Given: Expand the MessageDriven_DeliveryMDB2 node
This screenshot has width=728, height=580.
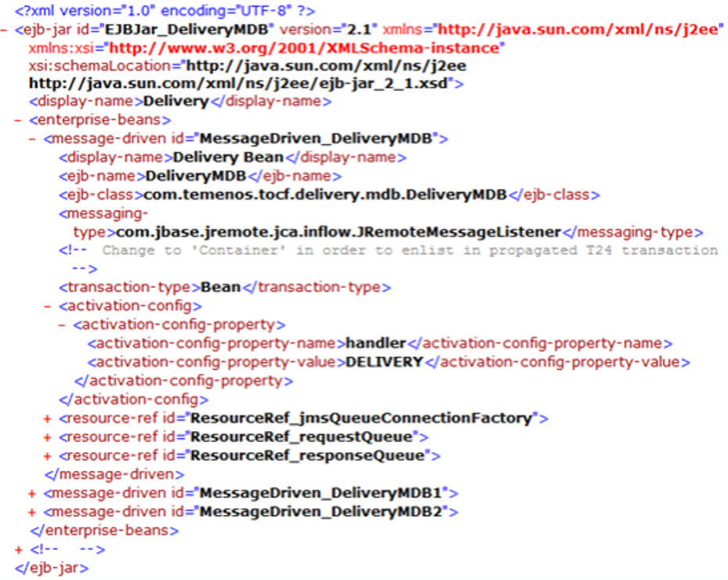Looking at the screenshot, I should coord(33,512).
